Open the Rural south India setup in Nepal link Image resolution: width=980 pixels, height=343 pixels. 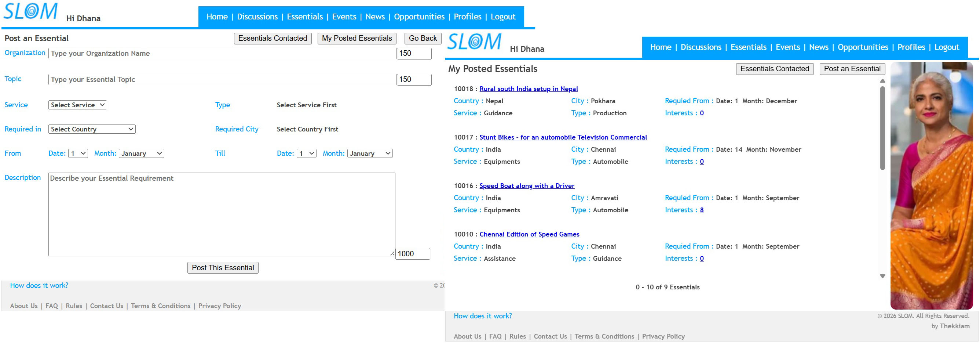(529, 89)
